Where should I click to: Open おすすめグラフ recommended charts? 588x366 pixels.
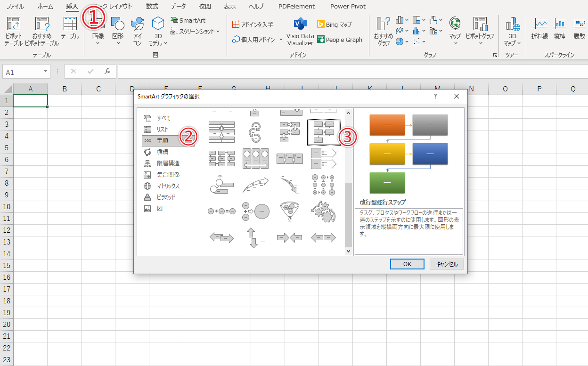(x=384, y=31)
